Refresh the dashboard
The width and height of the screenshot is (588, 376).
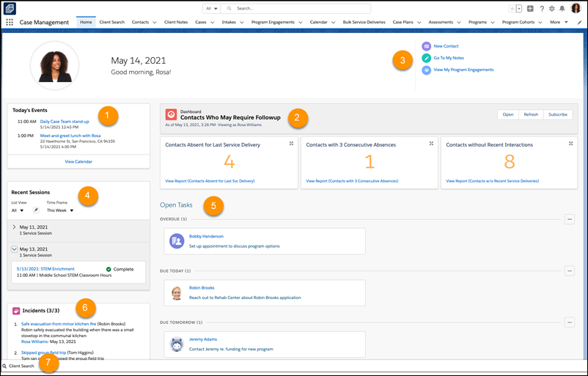point(531,114)
